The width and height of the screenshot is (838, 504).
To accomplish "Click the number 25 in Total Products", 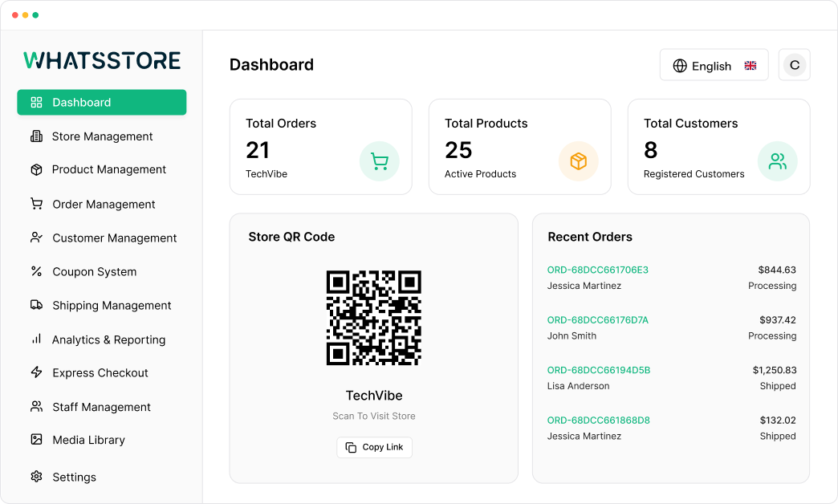I will click(x=458, y=150).
